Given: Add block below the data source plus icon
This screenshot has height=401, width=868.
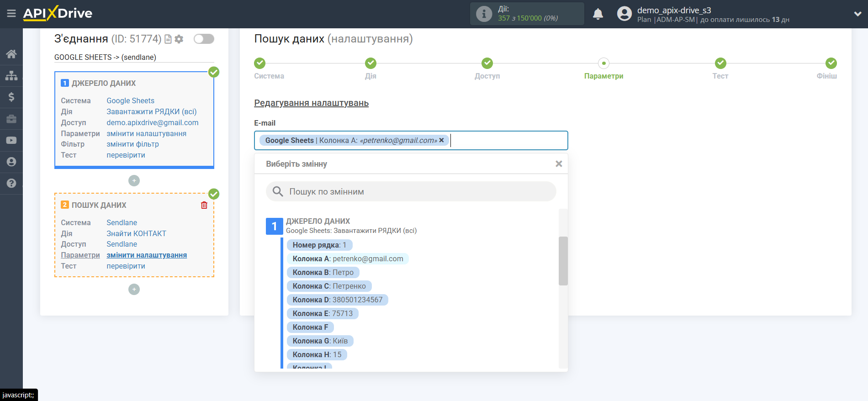Looking at the screenshot, I should (134, 181).
